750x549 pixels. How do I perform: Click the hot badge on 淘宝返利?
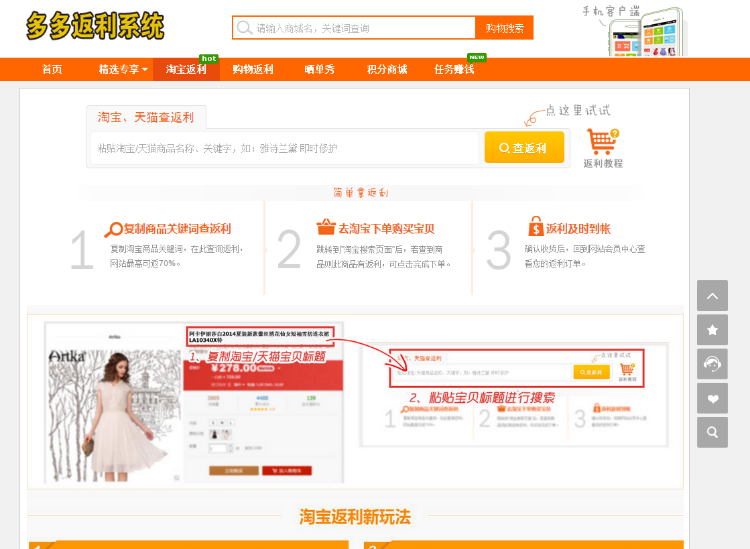[209, 58]
